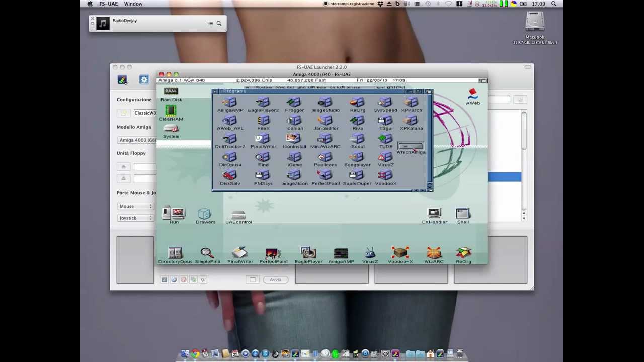This screenshot has width=644, height=362.
Task: Click the first floppy drive eject button
Action: point(123,167)
